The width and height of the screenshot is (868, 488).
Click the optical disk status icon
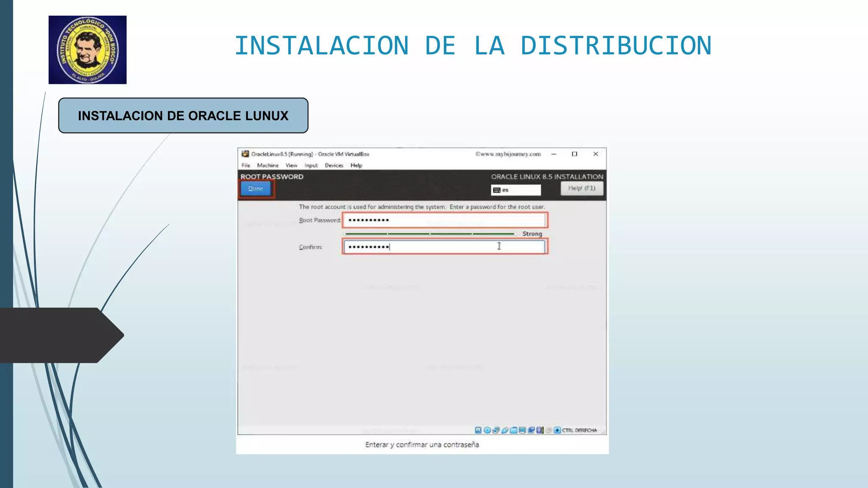(487, 430)
